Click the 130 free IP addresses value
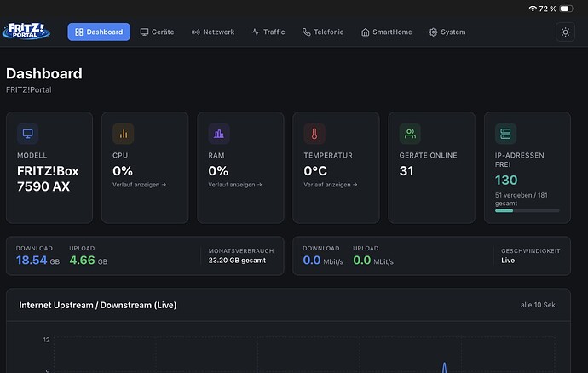Image resolution: width=588 pixels, height=373 pixels. tap(506, 181)
